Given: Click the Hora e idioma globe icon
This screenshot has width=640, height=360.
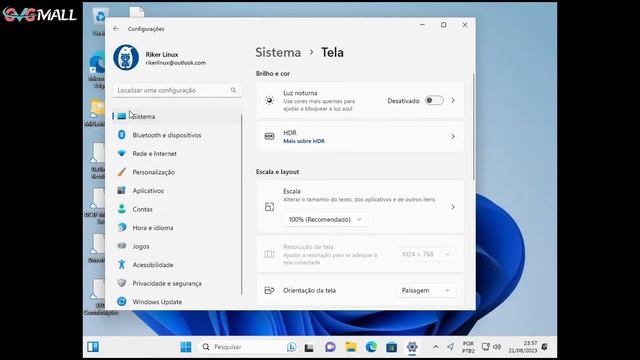Looking at the screenshot, I should [122, 227].
